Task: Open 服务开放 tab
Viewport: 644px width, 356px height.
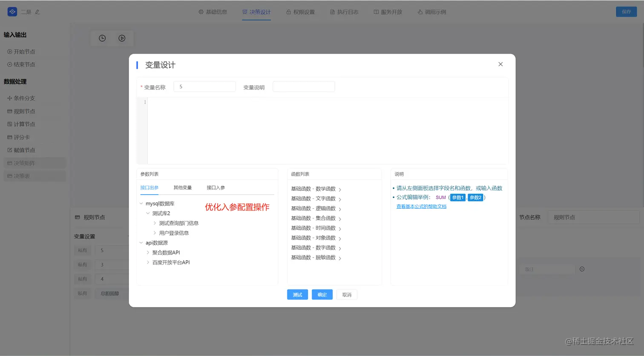Action: [388, 12]
